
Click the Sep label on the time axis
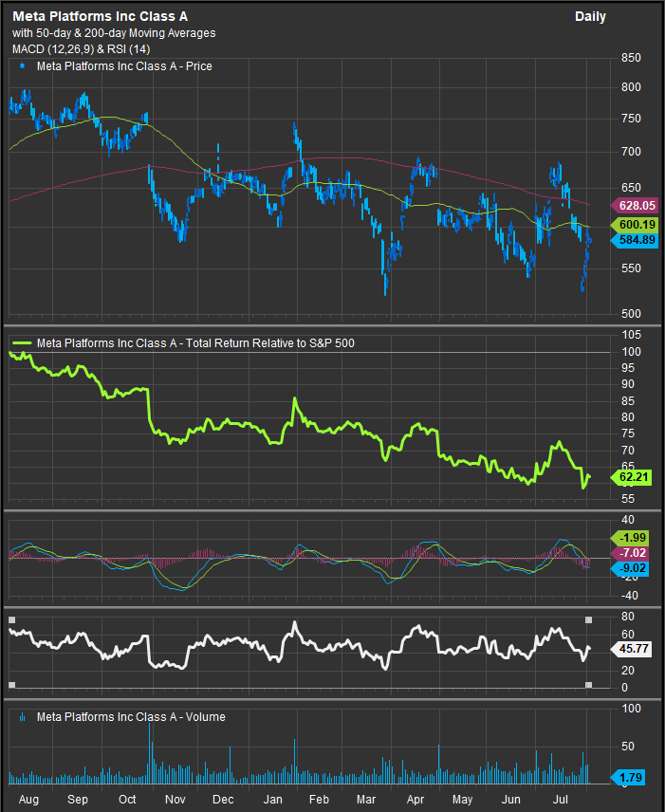pyautogui.click(x=78, y=799)
